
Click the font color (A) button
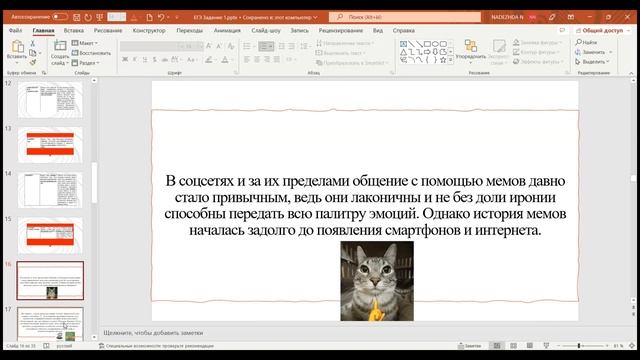[225, 60]
